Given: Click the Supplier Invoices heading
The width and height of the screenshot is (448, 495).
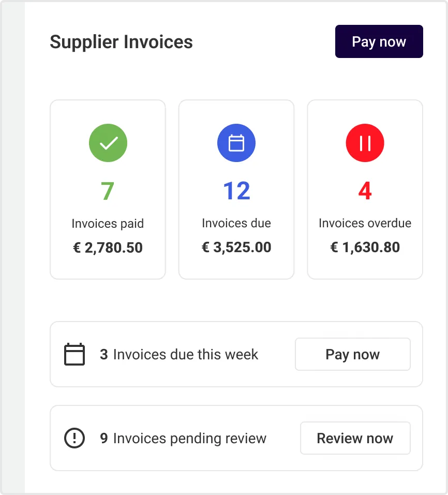Looking at the screenshot, I should [x=121, y=42].
